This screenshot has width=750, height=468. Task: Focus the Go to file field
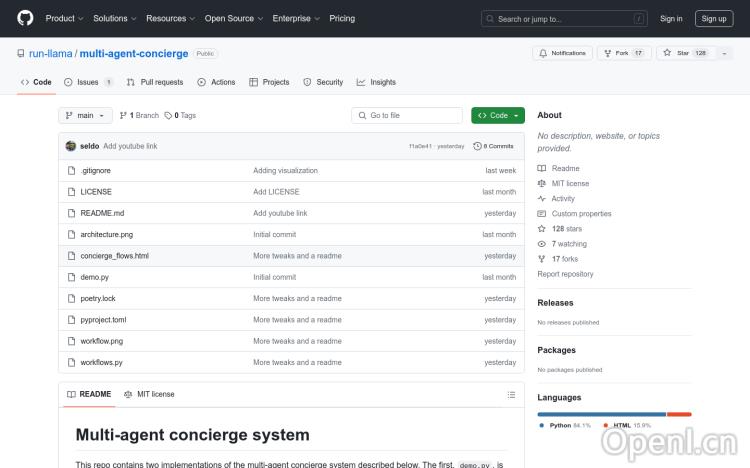[408, 115]
